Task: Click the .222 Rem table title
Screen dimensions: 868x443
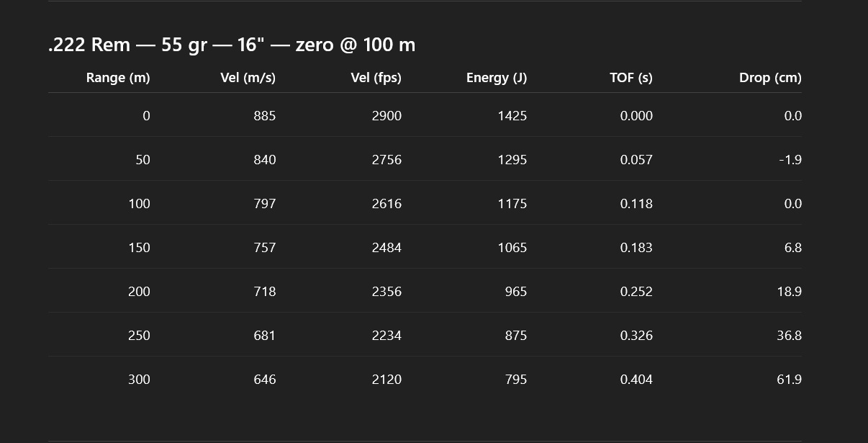Action: 232,45
